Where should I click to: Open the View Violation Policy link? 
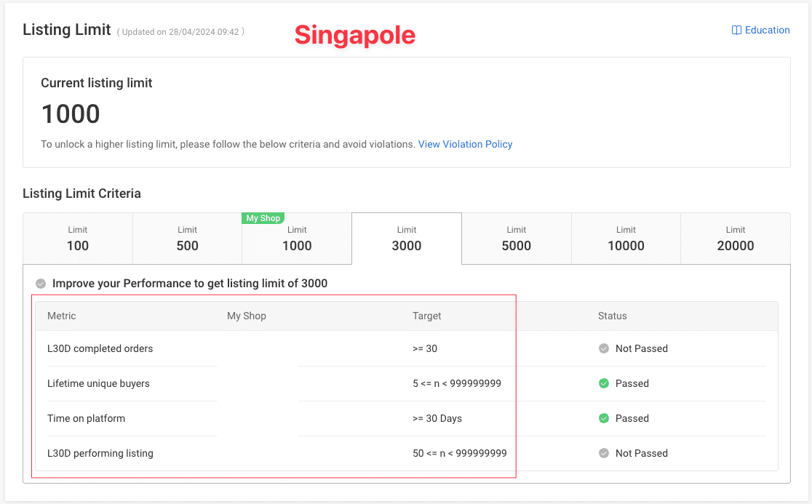click(x=465, y=144)
